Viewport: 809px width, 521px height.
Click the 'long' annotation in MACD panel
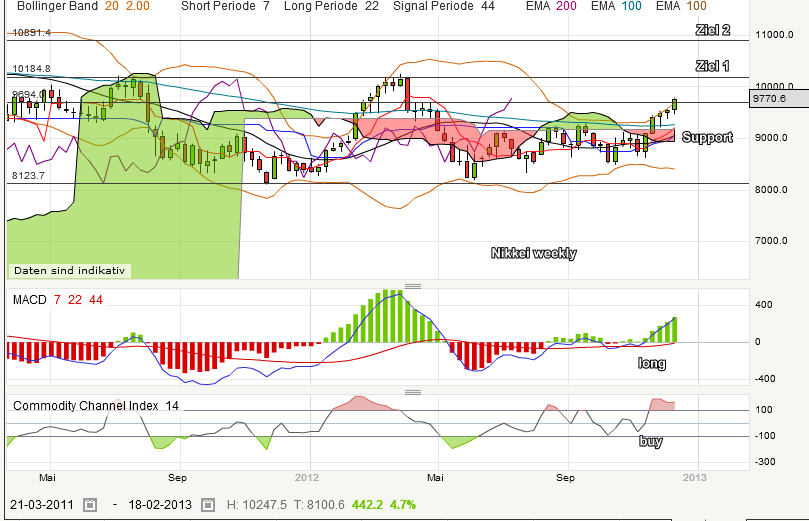[652, 364]
